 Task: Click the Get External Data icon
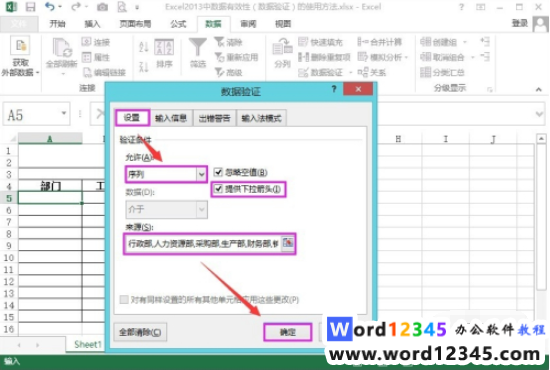pyautogui.click(x=20, y=46)
